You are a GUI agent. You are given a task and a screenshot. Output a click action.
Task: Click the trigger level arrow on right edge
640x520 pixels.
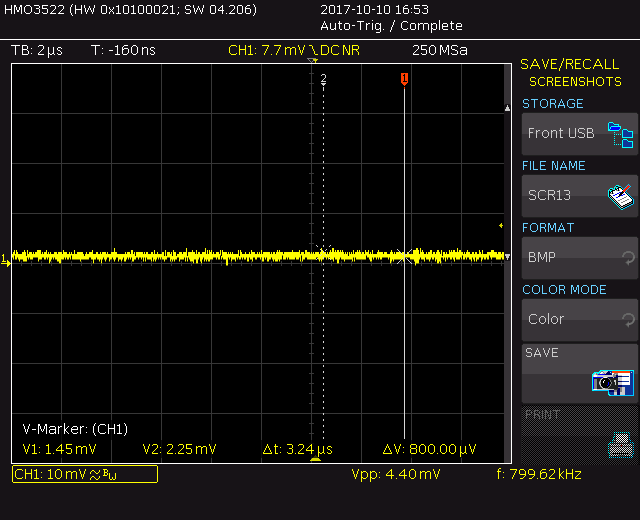500,226
